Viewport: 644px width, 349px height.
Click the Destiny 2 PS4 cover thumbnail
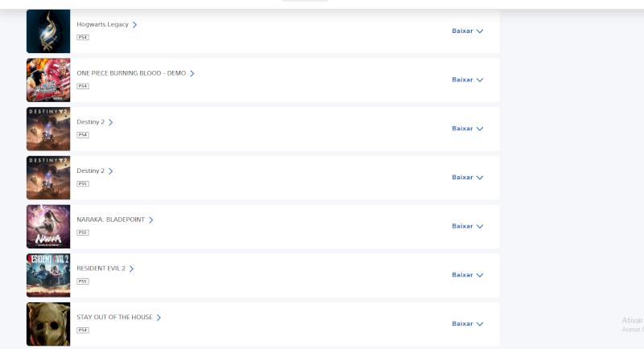click(x=48, y=129)
